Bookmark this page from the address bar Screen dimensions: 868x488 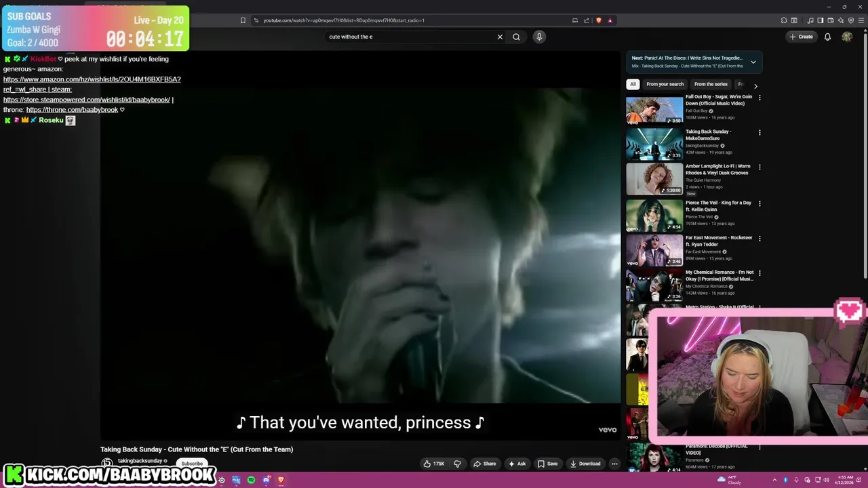pyautogui.click(x=243, y=20)
